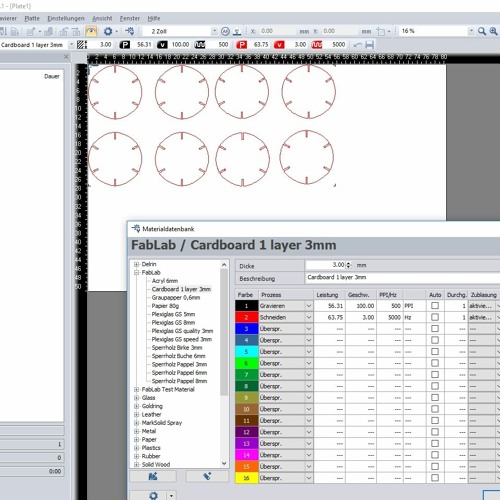Open the Fenster menu
500x500 pixels.
click(x=130, y=18)
